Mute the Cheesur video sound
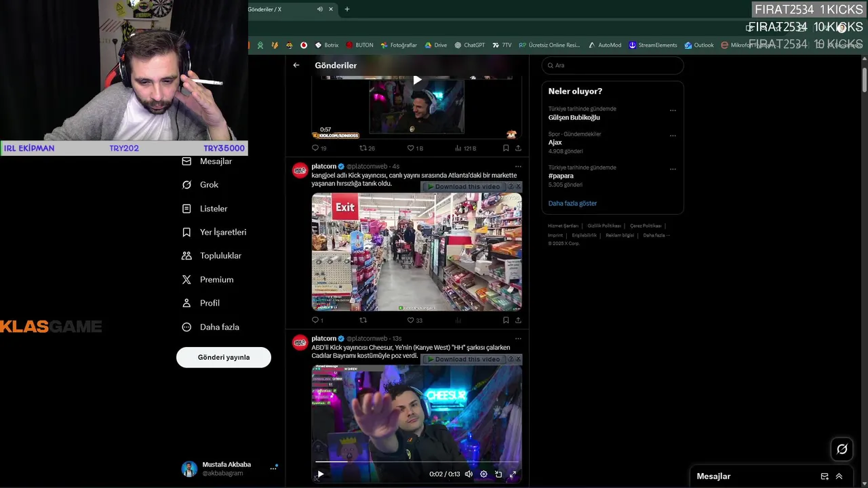The width and height of the screenshot is (868, 488). [x=469, y=474]
